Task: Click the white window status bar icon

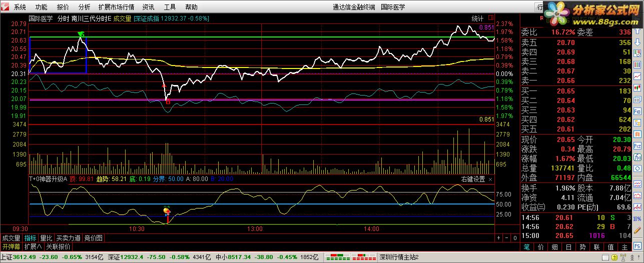Action: (605, 257)
